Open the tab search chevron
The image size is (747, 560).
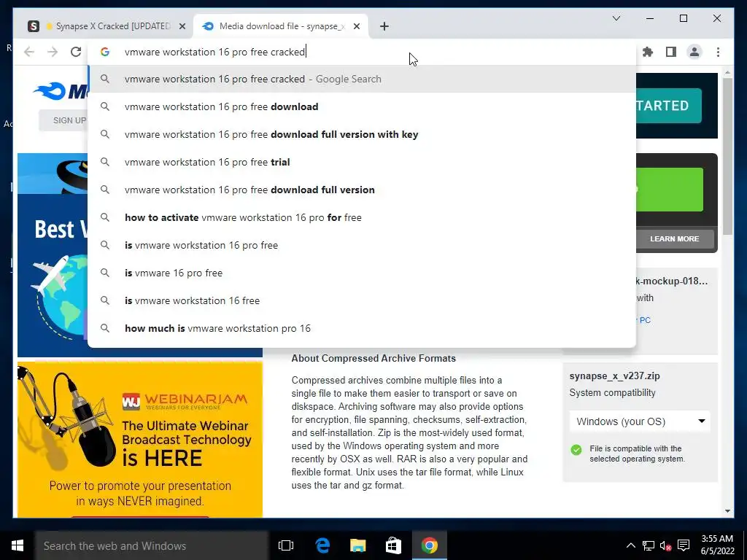point(616,18)
